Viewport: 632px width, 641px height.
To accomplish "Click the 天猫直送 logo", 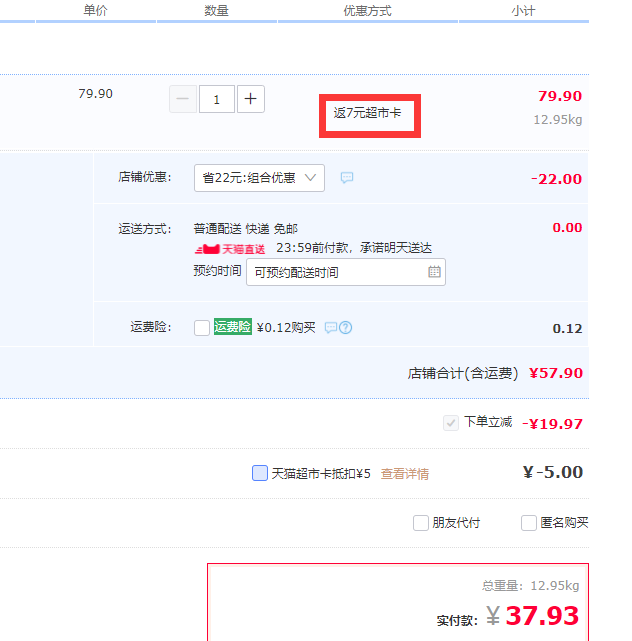I will [231, 248].
